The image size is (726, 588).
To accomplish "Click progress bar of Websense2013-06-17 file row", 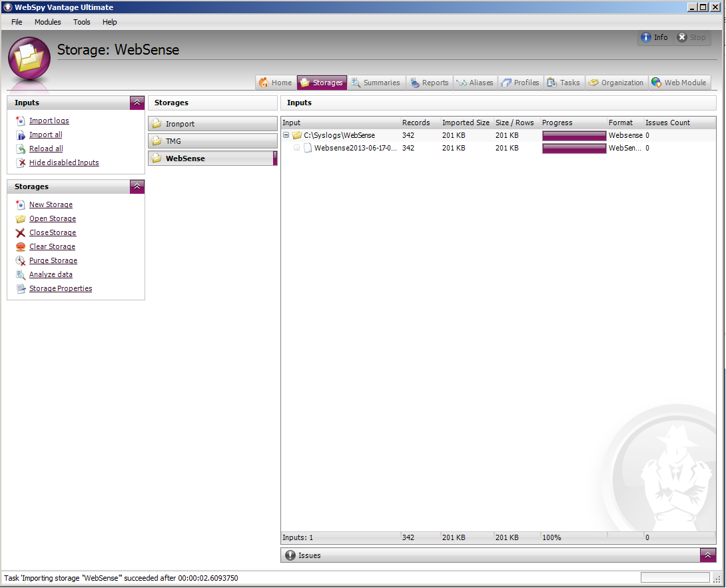I will coord(574,148).
